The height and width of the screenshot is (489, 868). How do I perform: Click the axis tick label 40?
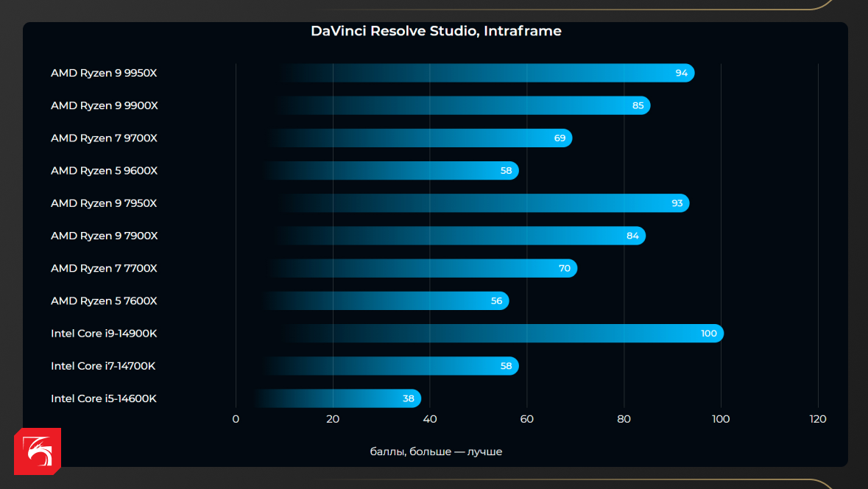429,419
